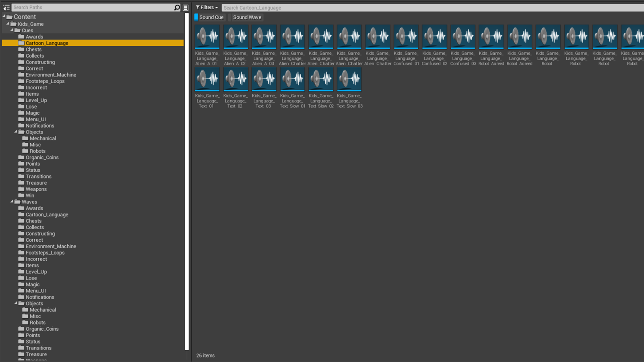This screenshot has height=362, width=644.
Task: Toggle the sources panel hide icon
Action: tap(6, 8)
